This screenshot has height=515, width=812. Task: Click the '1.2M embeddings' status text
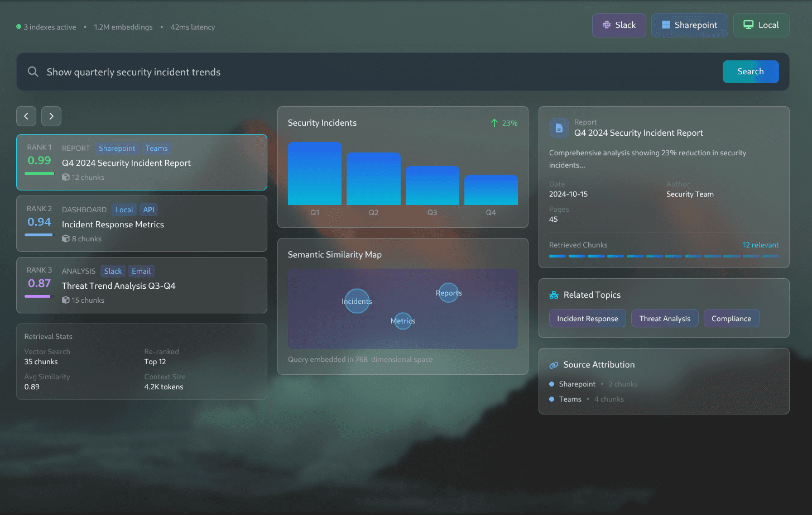[123, 27]
